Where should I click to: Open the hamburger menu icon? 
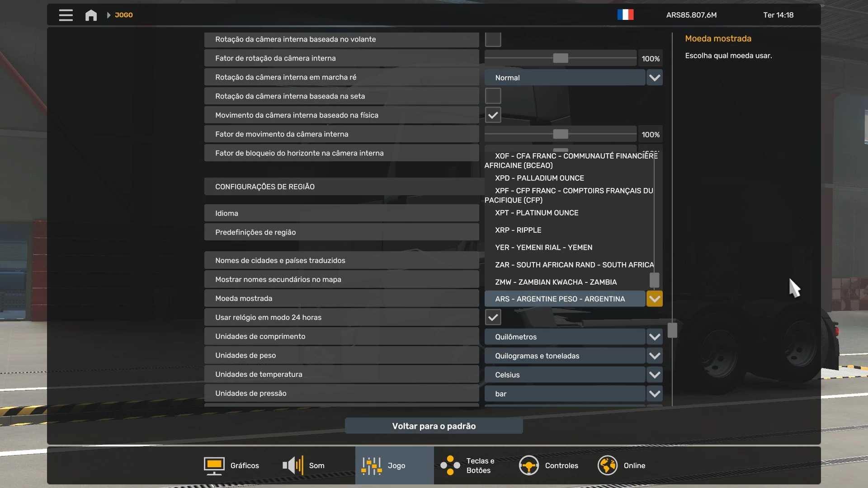tap(66, 15)
